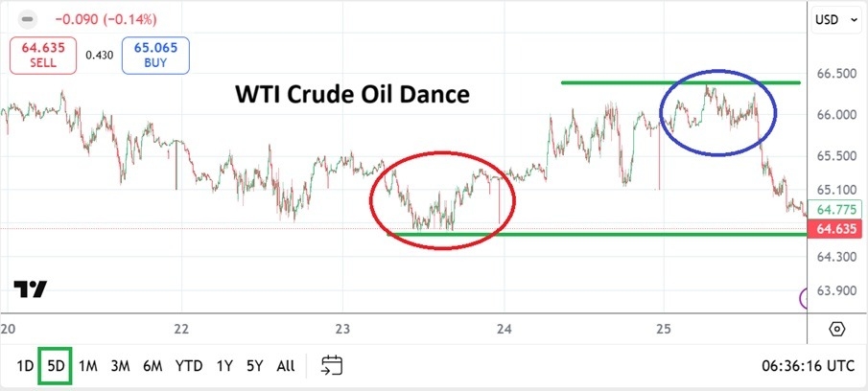
Task: Choose the 6M time range
Action: pyautogui.click(x=152, y=365)
